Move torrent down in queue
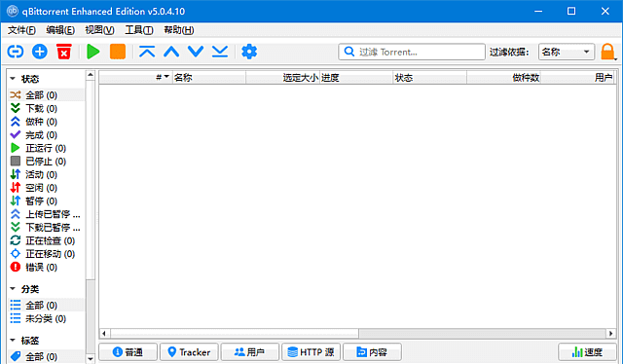 click(x=196, y=52)
